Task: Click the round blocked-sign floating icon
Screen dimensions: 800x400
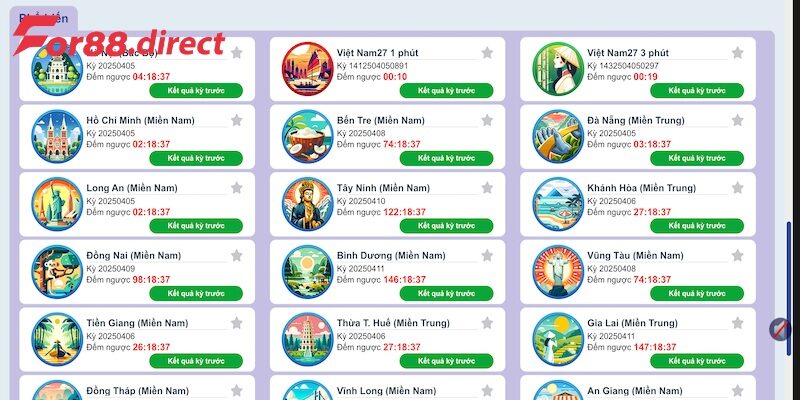Action: pyautogui.click(x=779, y=329)
